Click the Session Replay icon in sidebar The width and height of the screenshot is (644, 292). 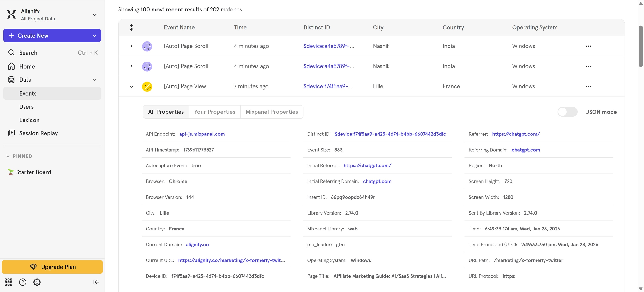tap(11, 133)
